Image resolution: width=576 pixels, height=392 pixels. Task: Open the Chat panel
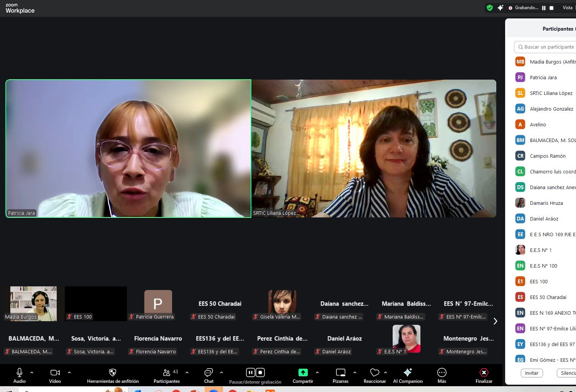pos(208,372)
